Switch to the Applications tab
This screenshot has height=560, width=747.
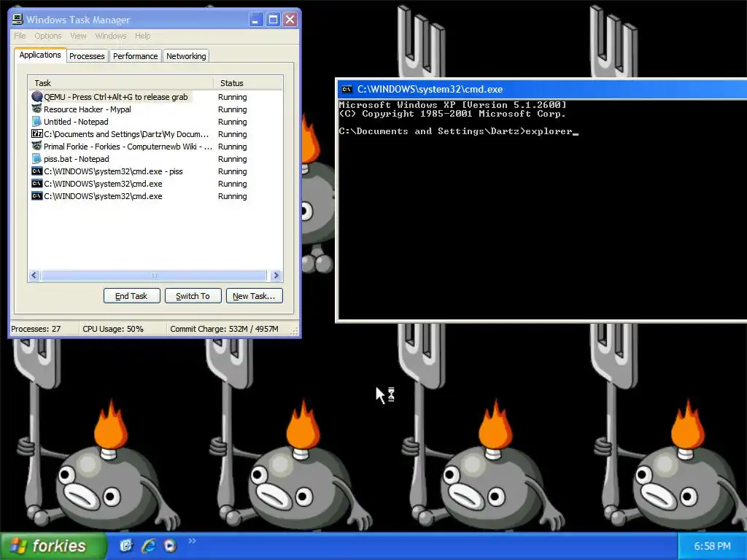[40, 55]
